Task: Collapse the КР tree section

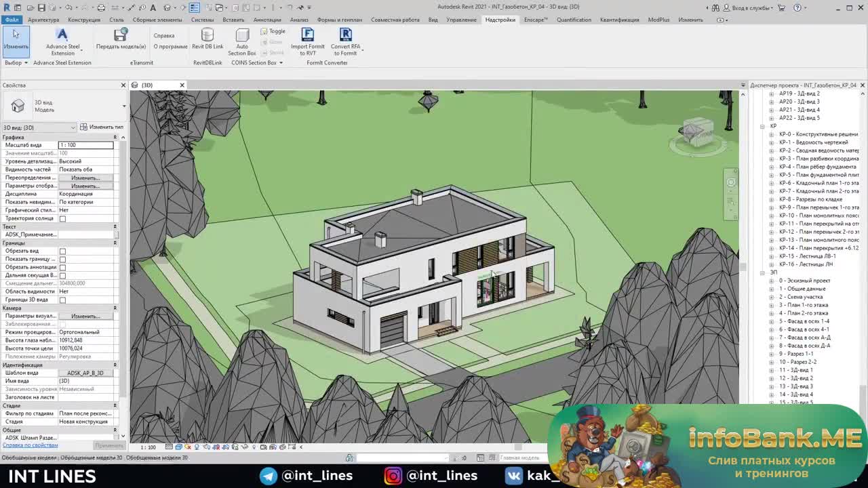Action: [763, 126]
